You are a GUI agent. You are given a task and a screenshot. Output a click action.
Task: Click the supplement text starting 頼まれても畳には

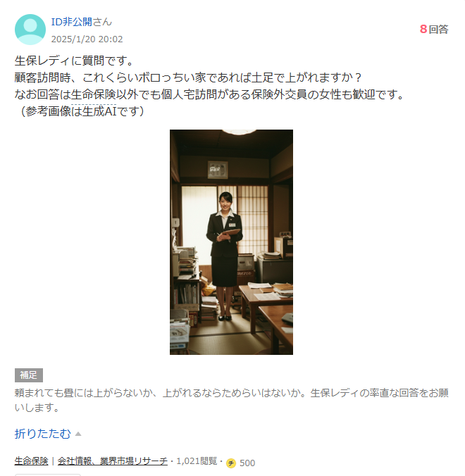[231, 400]
